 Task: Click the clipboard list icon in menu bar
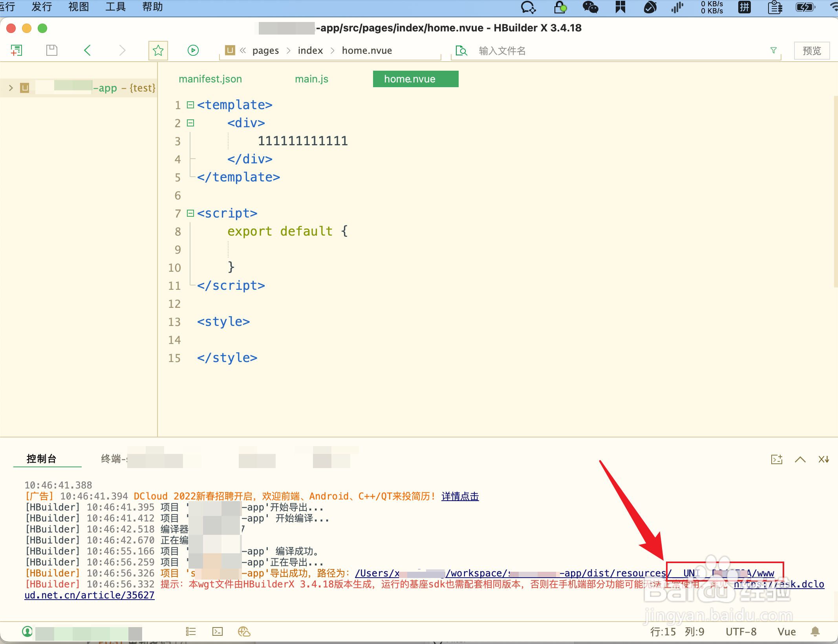click(775, 7)
